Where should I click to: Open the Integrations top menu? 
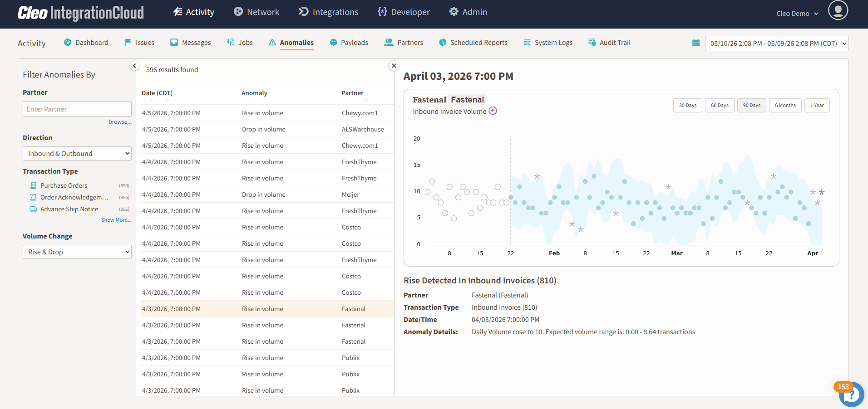tap(328, 12)
